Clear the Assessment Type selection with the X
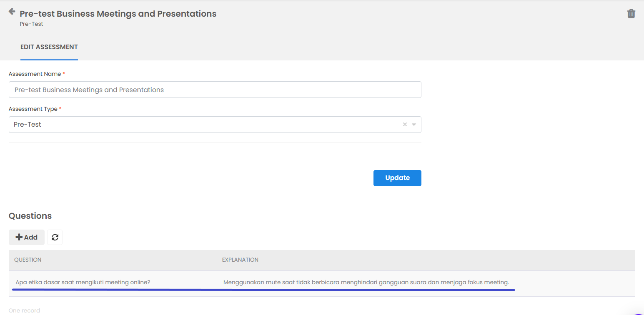The height and width of the screenshot is (315, 644). (x=404, y=125)
